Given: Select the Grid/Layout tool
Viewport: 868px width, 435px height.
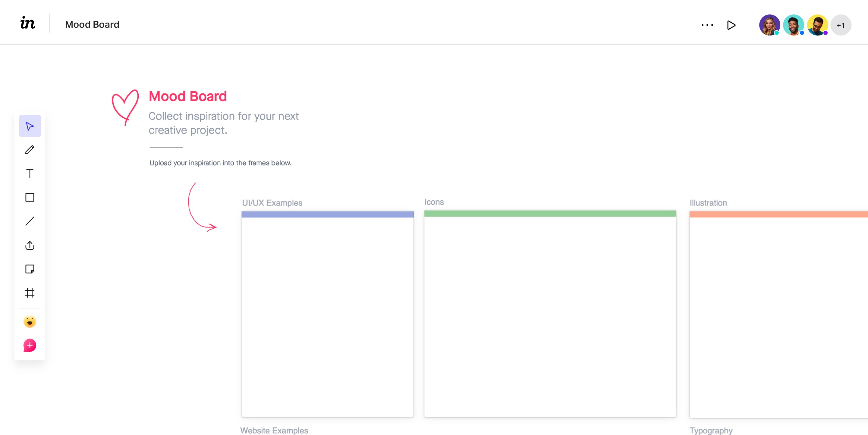Looking at the screenshot, I should [30, 293].
